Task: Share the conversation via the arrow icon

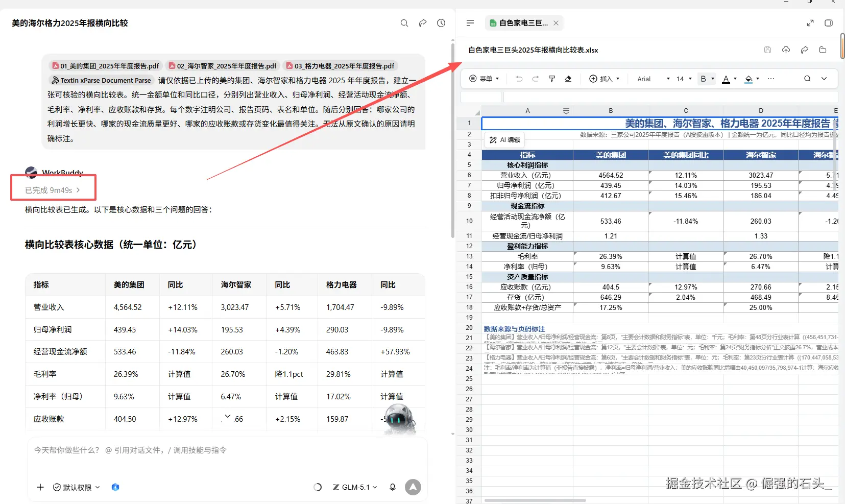Action: 423,23
